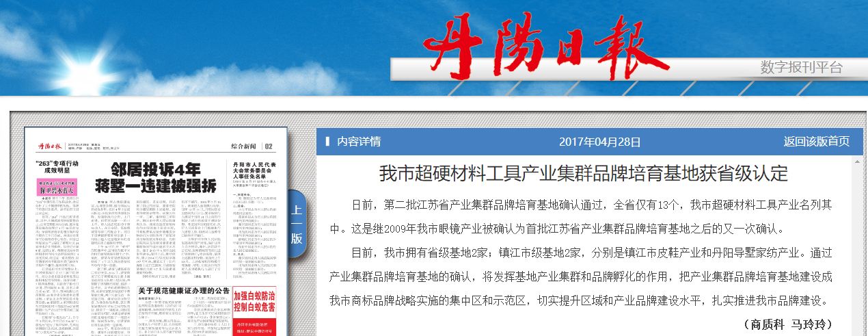Click the headline 我市超硬材料工具产业集群品牌培育基地获省级认定
The image size is (868, 336).
584,173
